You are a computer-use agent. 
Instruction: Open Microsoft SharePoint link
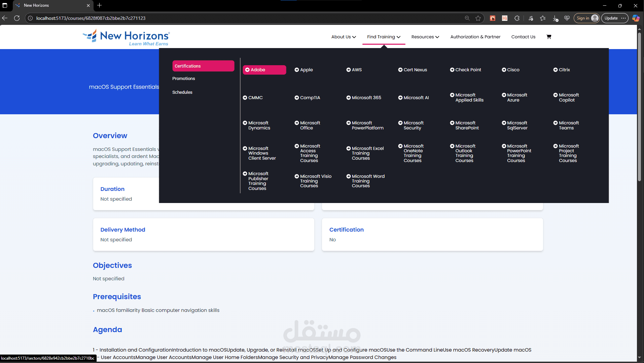[x=464, y=125]
